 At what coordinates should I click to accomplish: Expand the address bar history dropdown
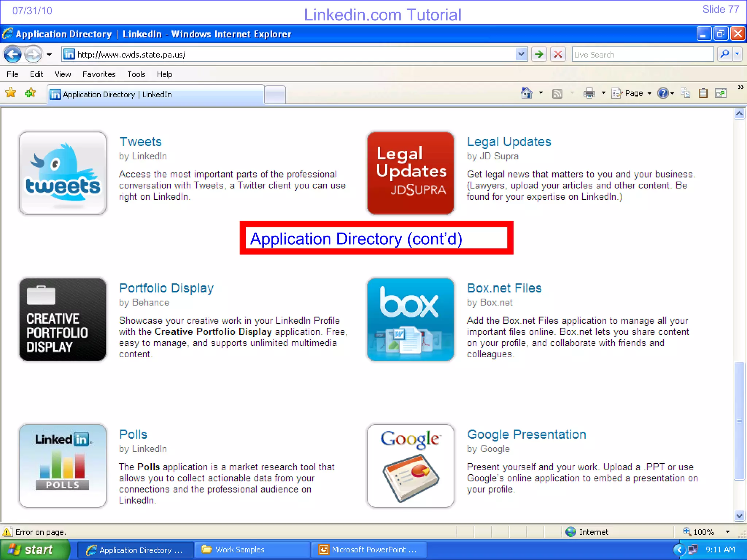(x=522, y=54)
